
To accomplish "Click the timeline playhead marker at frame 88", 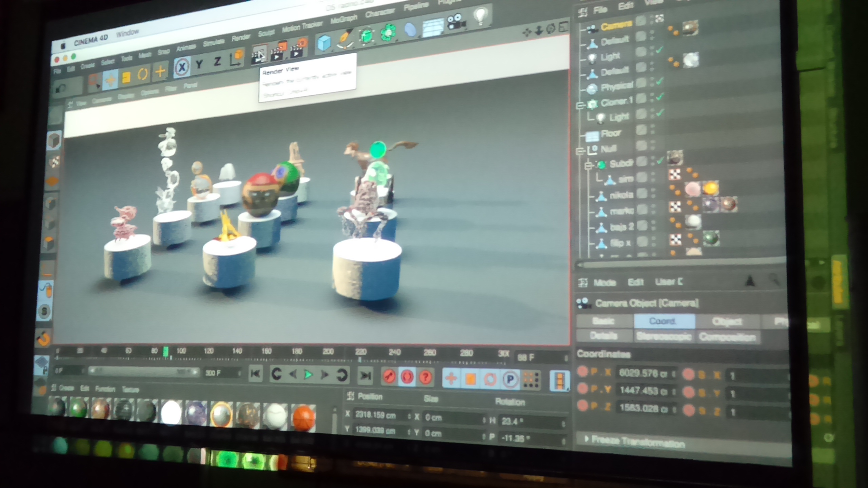I will [166, 352].
